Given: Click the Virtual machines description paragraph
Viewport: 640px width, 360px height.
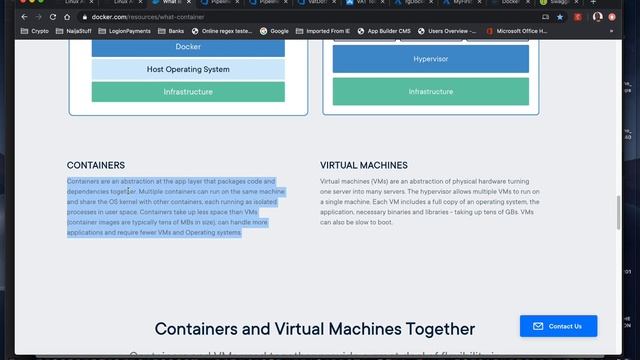Looking at the screenshot, I should click(430, 202).
